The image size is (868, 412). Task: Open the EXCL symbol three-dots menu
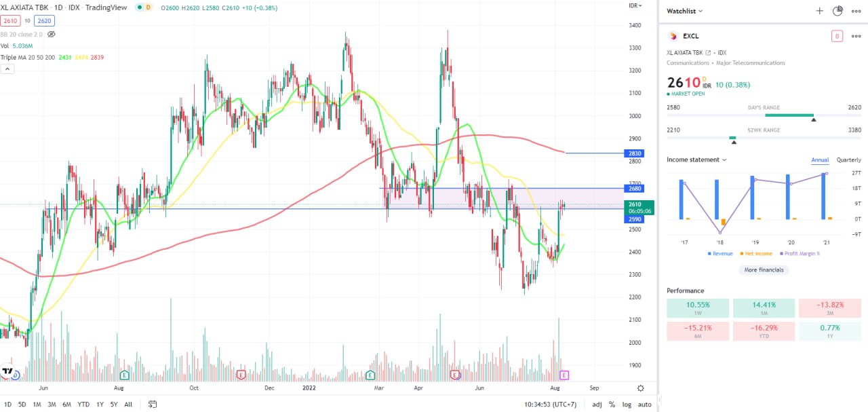click(856, 36)
